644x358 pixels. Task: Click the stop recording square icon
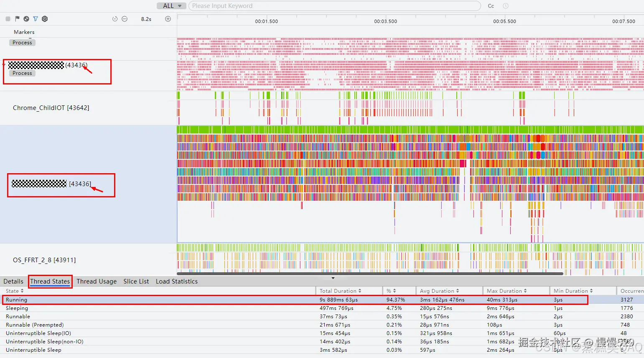point(8,19)
